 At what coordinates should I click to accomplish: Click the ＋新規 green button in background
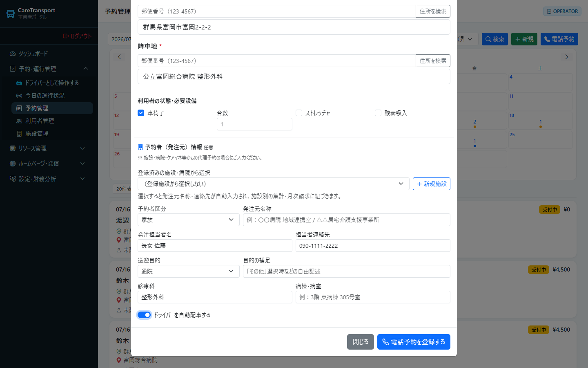[524, 39]
